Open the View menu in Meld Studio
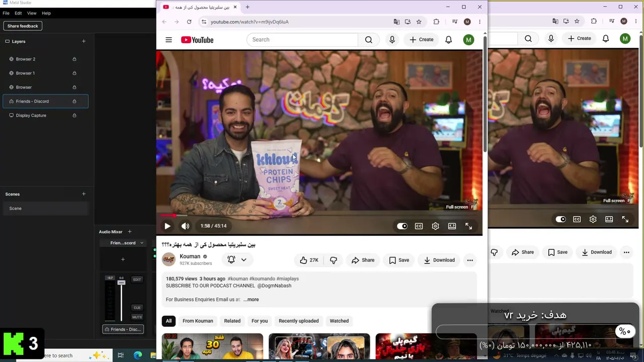The image size is (644, 362). (x=32, y=13)
